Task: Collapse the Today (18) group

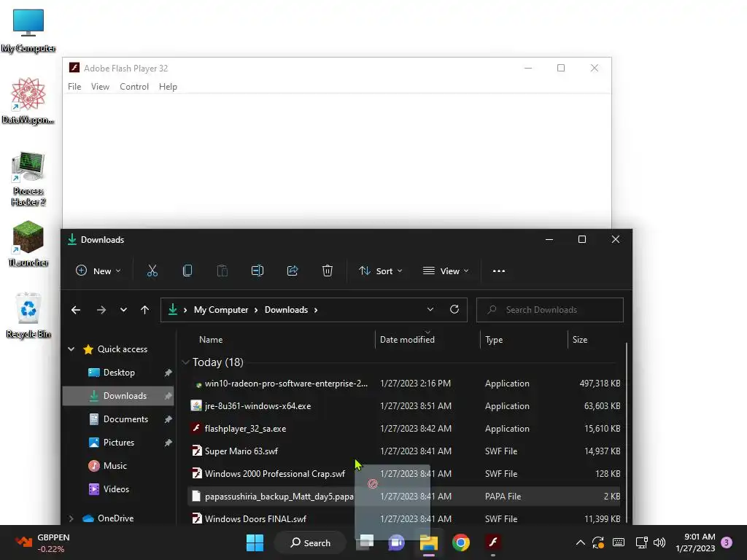Action: [x=185, y=362]
